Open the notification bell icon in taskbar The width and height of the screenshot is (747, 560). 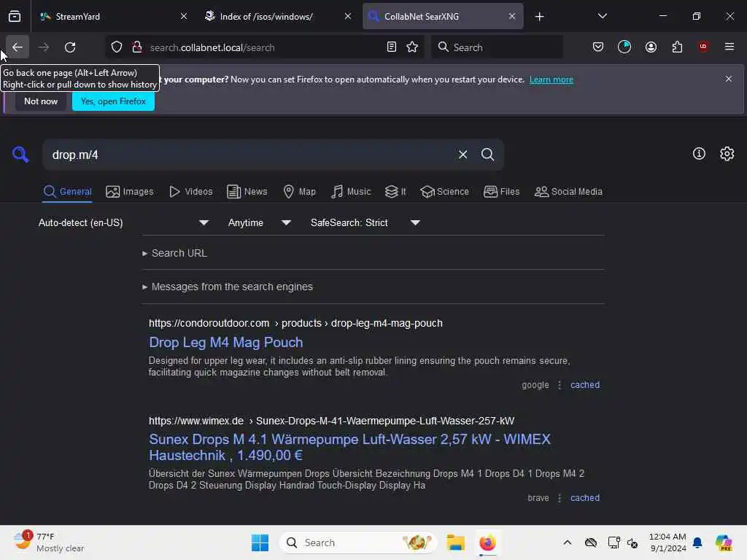(697, 542)
